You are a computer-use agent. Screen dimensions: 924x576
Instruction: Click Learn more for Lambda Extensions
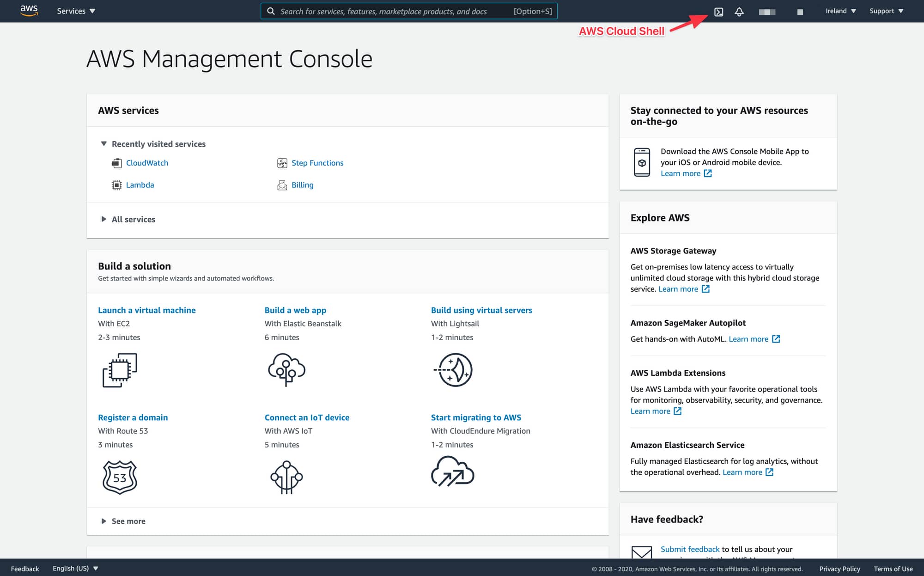click(650, 411)
